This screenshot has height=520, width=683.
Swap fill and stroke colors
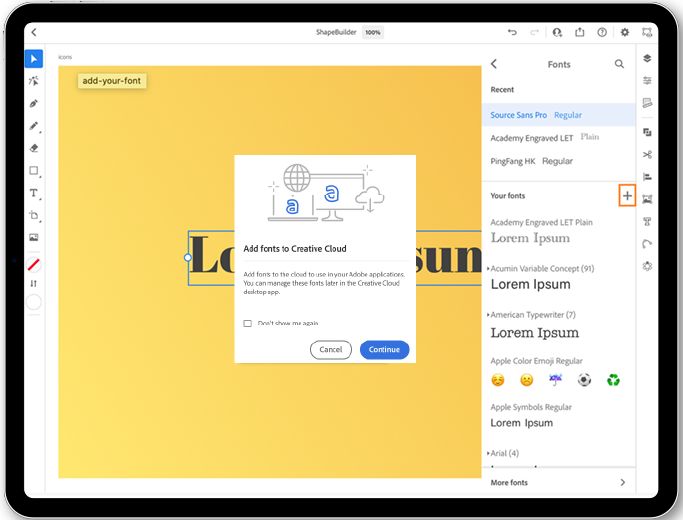[34, 284]
